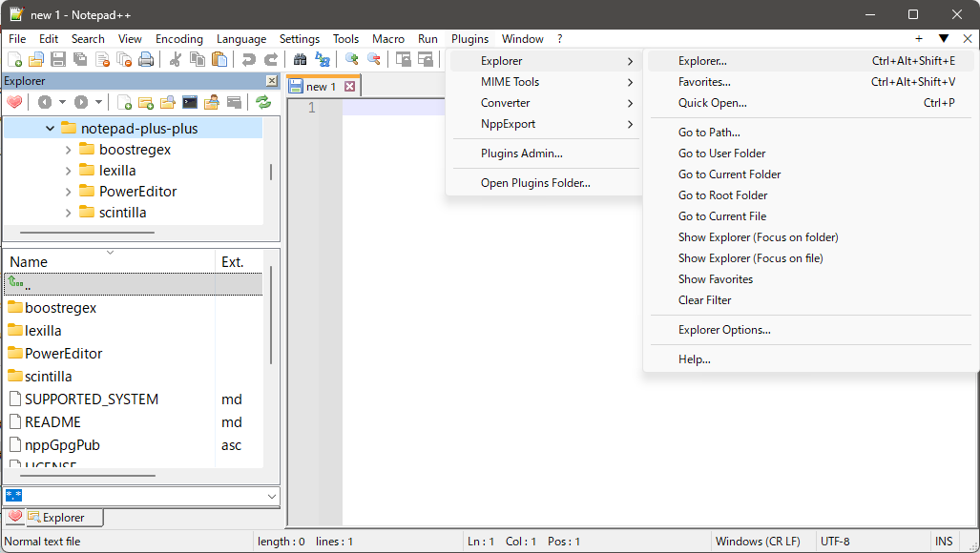Screen dimensions: 980x553
Task: Click the Undo arrow icon
Action: click(249, 59)
